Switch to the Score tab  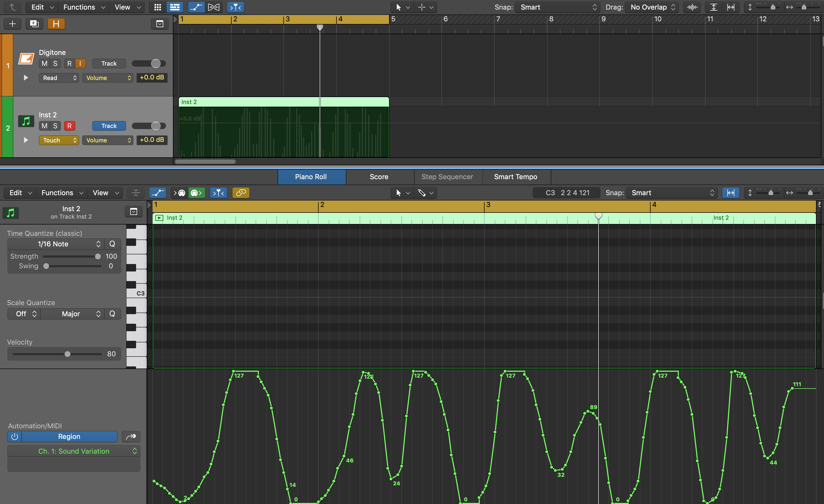click(379, 177)
